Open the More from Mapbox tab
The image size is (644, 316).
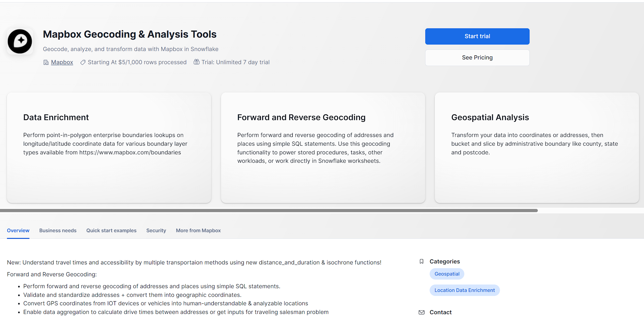(x=198, y=231)
